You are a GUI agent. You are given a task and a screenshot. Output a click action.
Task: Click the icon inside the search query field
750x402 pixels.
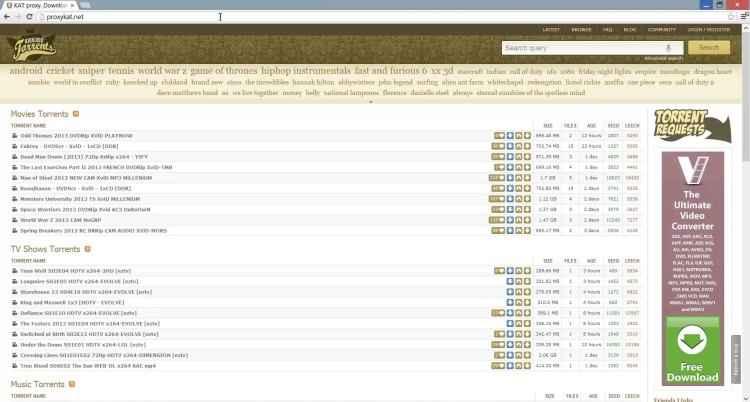coord(668,48)
